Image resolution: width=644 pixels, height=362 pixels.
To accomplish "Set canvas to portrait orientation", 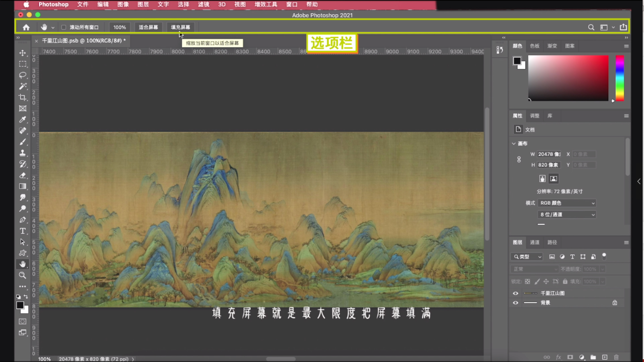I will [x=542, y=178].
